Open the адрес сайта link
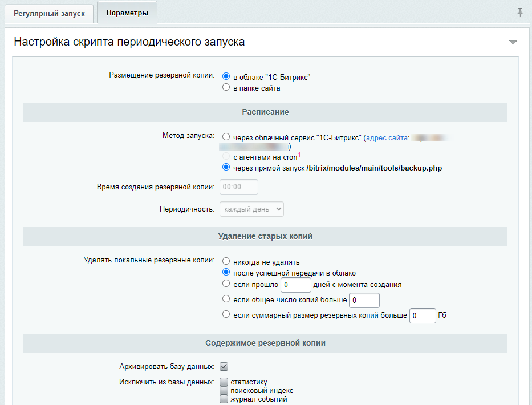Viewport: 532px width, 405px height. (387, 138)
